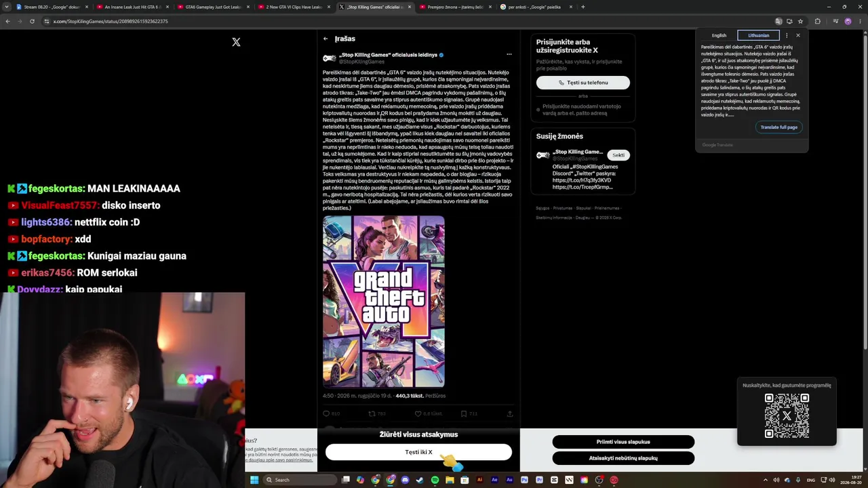868x488 pixels.
Task: Switch to the Stream 08.20 Google Docs tab
Action: (x=52, y=7)
